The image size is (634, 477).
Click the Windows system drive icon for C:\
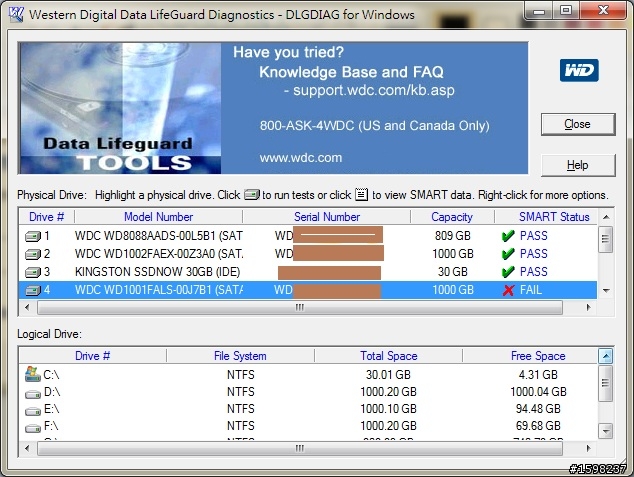pyautogui.click(x=33, y=374)
